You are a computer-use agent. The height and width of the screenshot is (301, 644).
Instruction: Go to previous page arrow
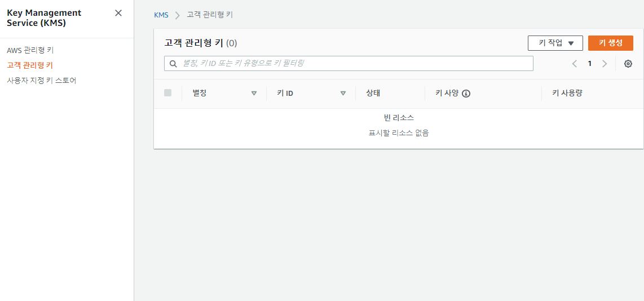575,64
